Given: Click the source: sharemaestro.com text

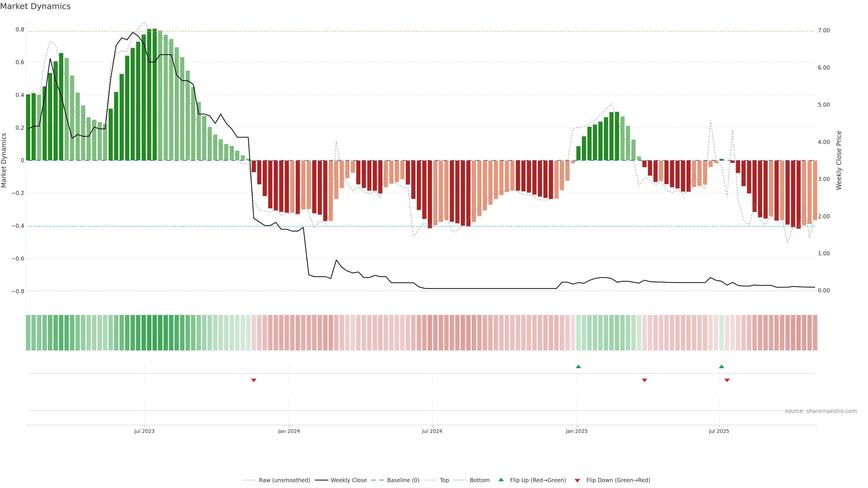Looking at the screenshot, I should tap(821, 411).
